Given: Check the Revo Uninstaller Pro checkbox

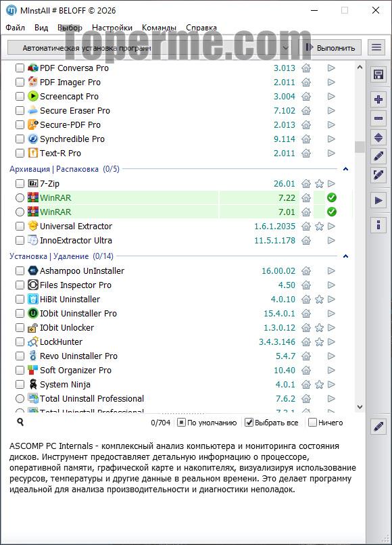Looking at the screenshot, I should click(x=20, y=356).
